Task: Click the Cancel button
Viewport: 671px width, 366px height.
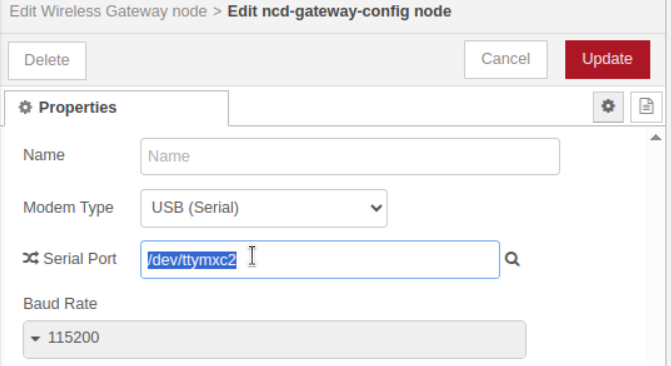Action: coord(505,60)
